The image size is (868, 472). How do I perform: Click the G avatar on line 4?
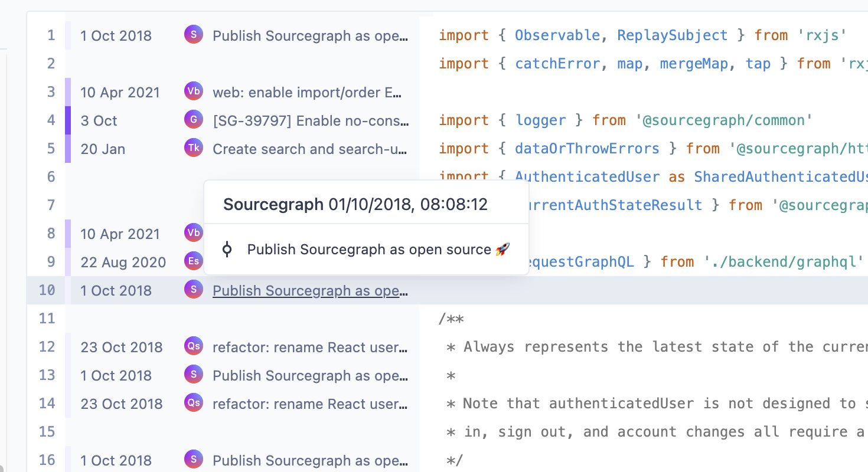tap(194, 120)
